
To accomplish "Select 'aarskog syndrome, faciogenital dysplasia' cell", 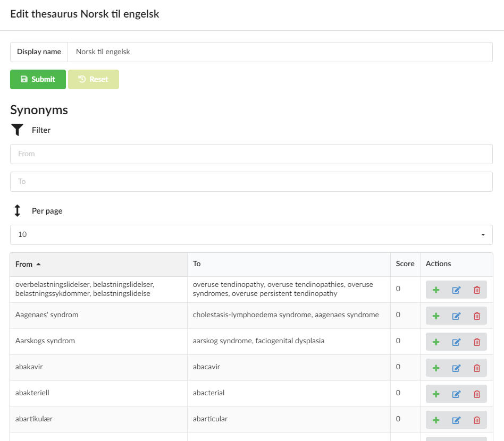I will pos(289,342).
